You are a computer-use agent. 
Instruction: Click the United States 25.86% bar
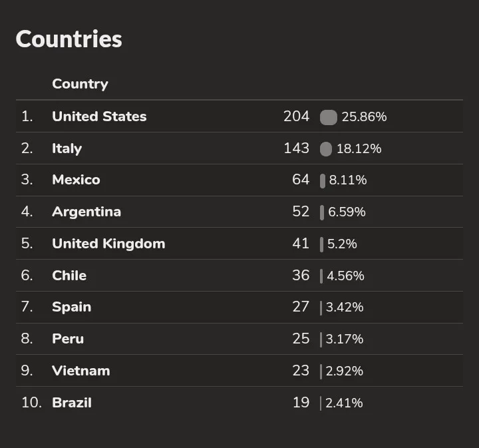pyautogui.click(x=328, y=117)
